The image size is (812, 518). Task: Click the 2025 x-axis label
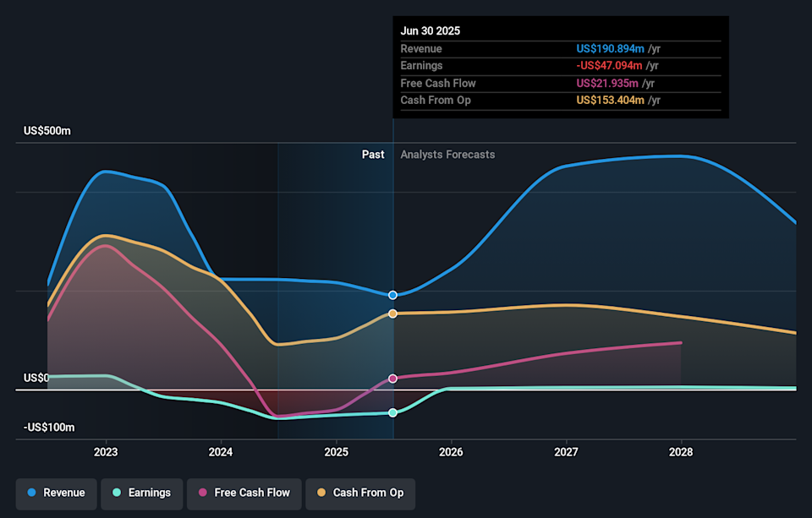336,452
